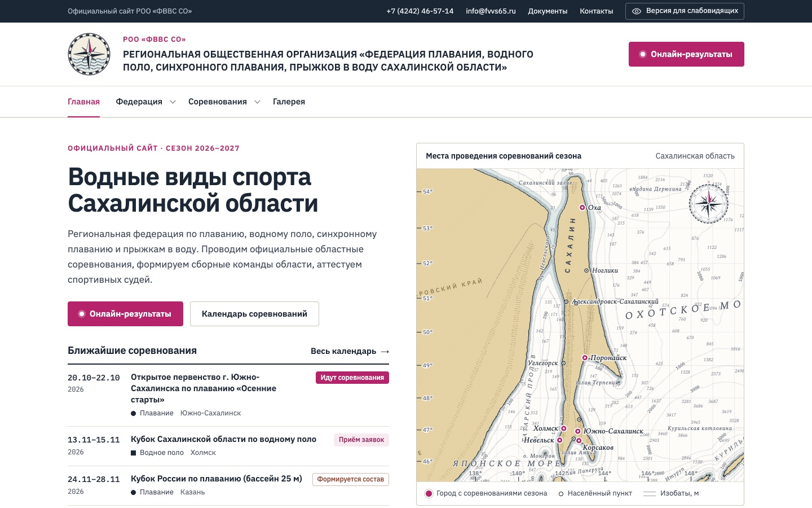Select the Невельск city marker on map
812x508 pixels.
[559, 440]
